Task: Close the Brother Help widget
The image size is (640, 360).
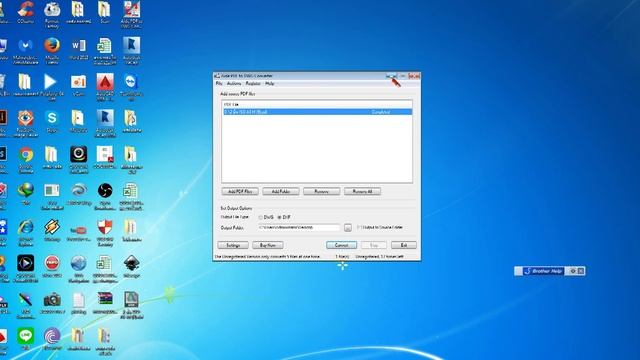Action: pos(581,271)
